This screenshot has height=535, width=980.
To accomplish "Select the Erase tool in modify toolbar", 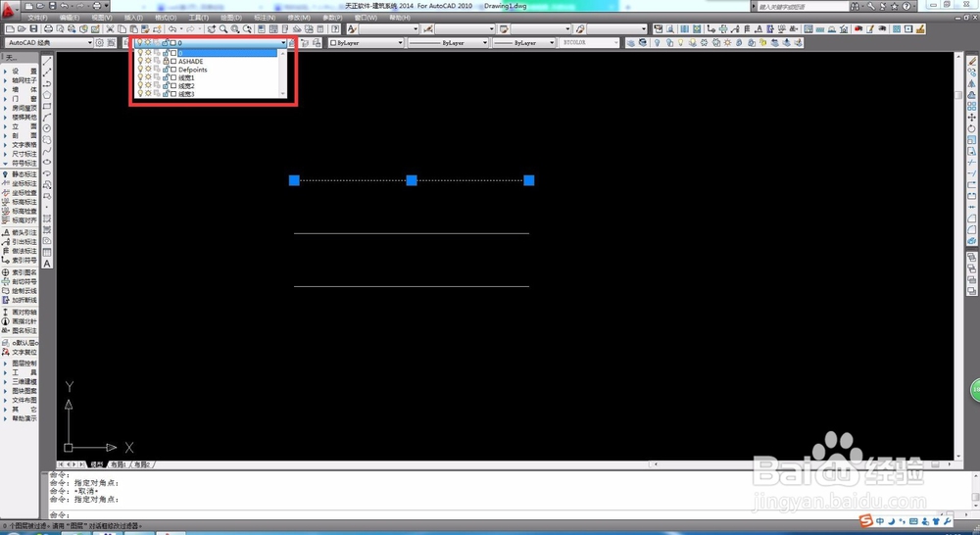I will point(972,62).
